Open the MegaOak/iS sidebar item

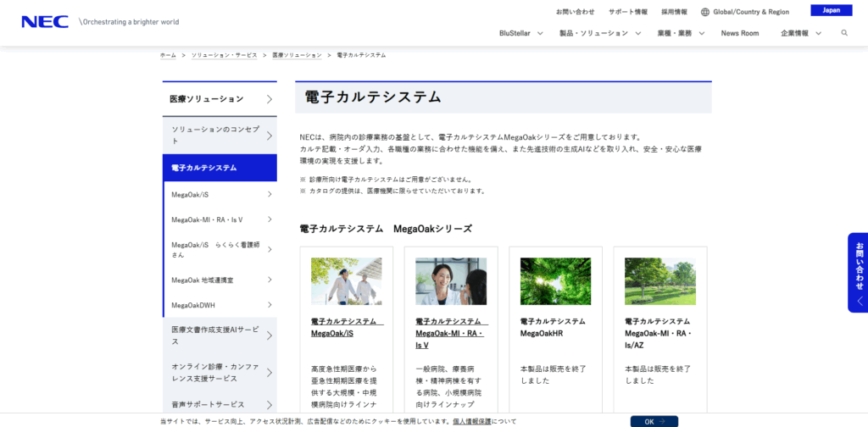pos(220,195)
